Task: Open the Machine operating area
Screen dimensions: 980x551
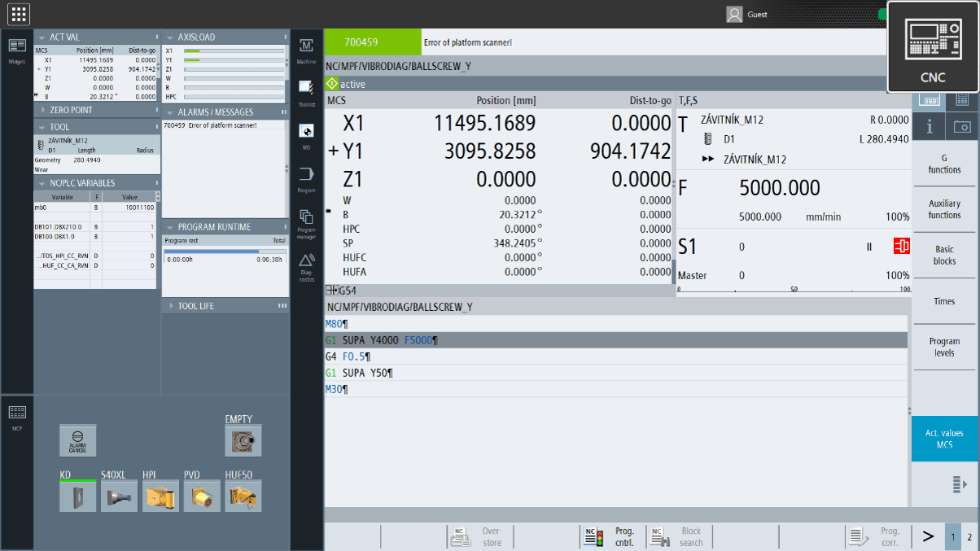Action: point(306,50)
